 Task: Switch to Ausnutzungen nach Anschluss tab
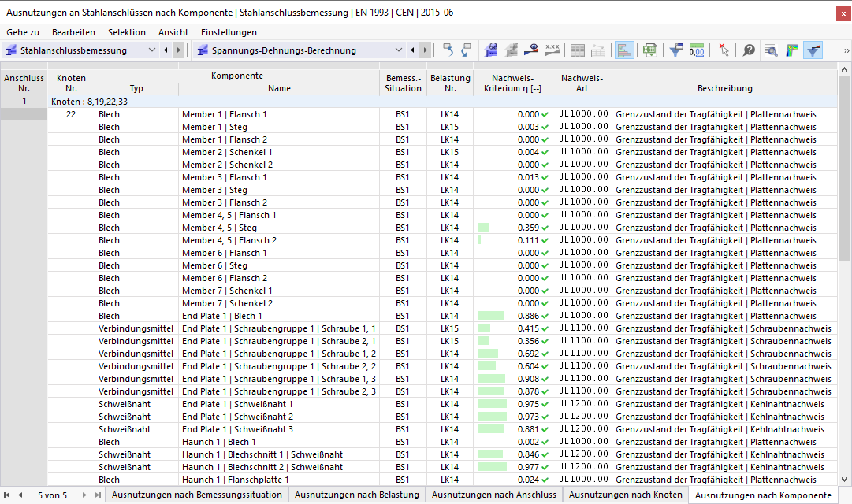click(x=494, y=495)
